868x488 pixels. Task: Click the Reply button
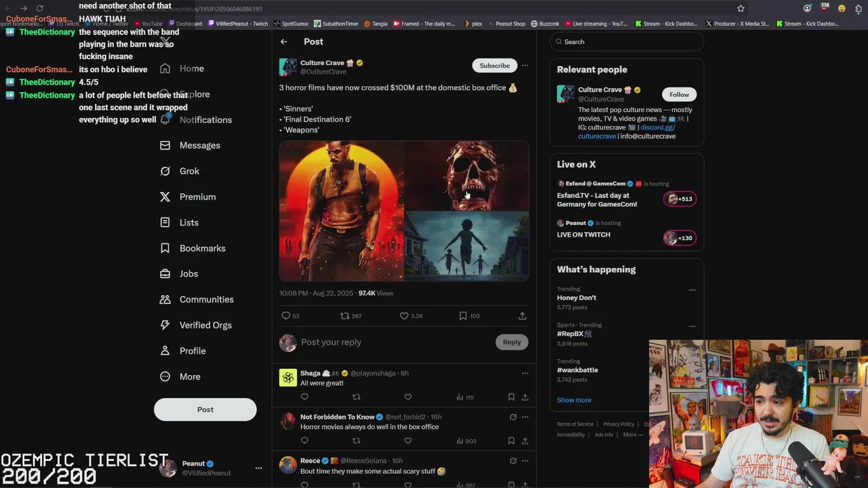pyautogui.click(x=512, y=342)
